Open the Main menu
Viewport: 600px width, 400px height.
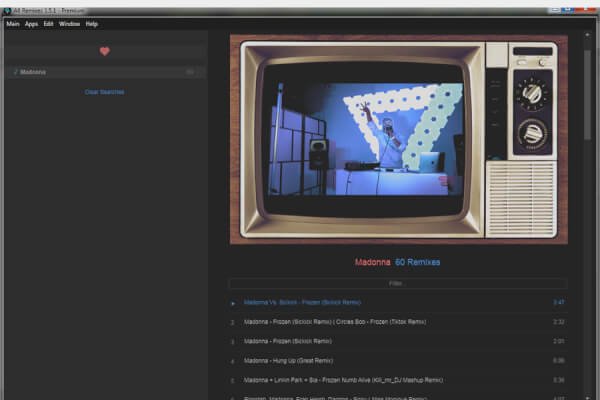13,23
